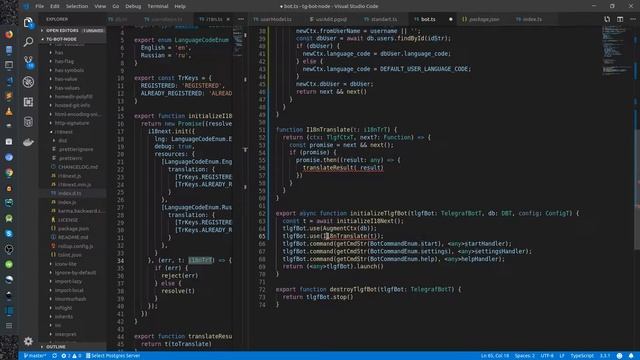Open the Search view in the activity bar
The image size is (640, 360).
[28, 42]
